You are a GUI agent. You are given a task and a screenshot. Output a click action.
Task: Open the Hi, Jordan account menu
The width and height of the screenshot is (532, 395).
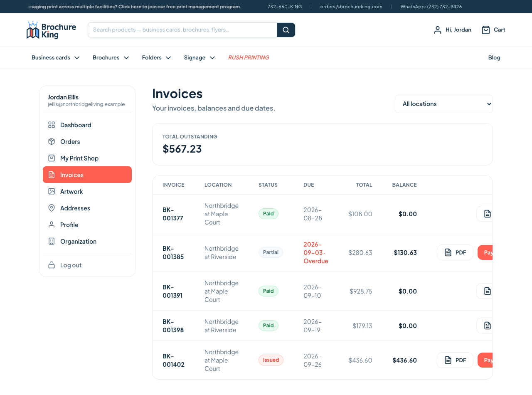452,30
